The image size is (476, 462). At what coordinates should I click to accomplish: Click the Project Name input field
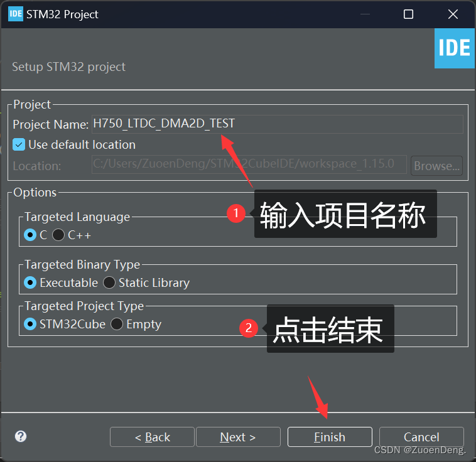point(278,124)
